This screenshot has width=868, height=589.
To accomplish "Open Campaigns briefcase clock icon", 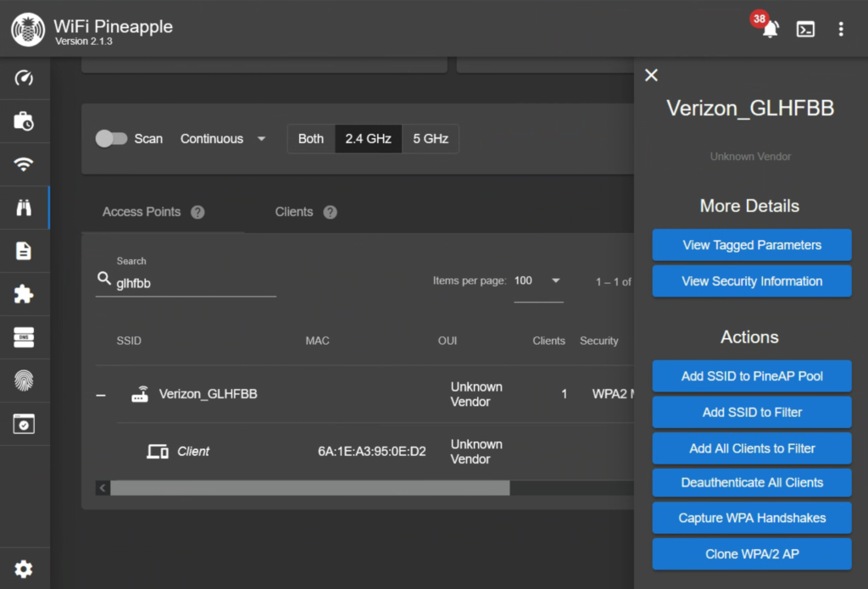I will (24, 121).
